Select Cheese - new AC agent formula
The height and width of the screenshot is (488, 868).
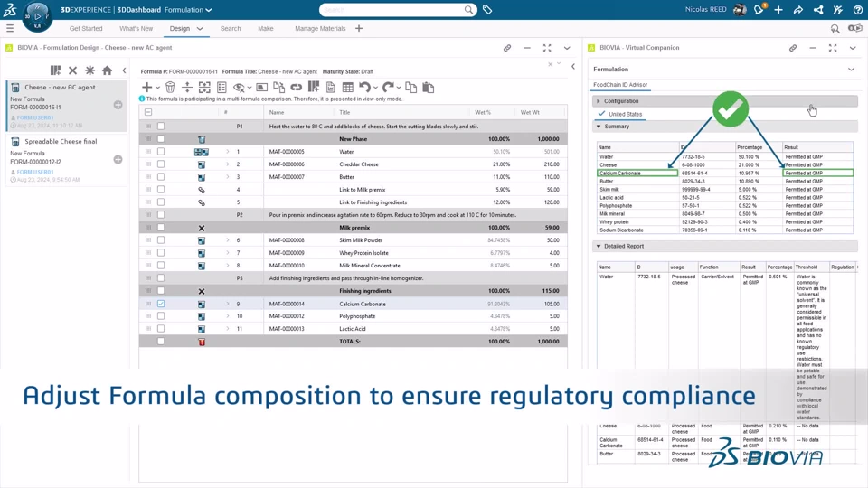click(x=66, y=106)
